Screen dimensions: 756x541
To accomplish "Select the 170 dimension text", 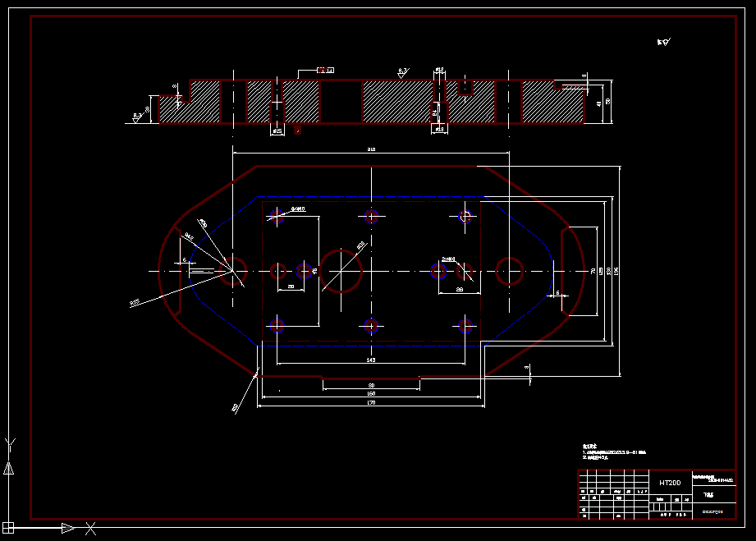I will pos(371,402).
